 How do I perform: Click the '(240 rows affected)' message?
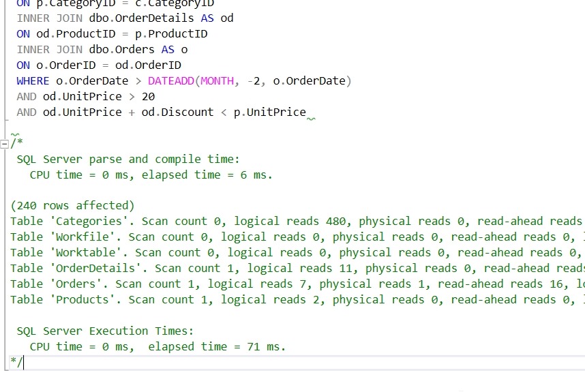(72, 205)
